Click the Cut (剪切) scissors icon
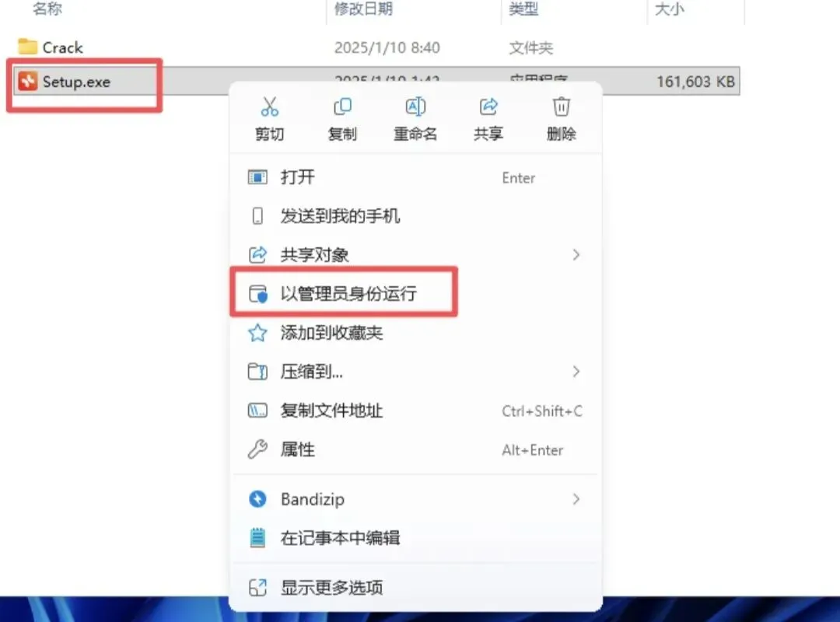840x622 pixels. [269, 107]
